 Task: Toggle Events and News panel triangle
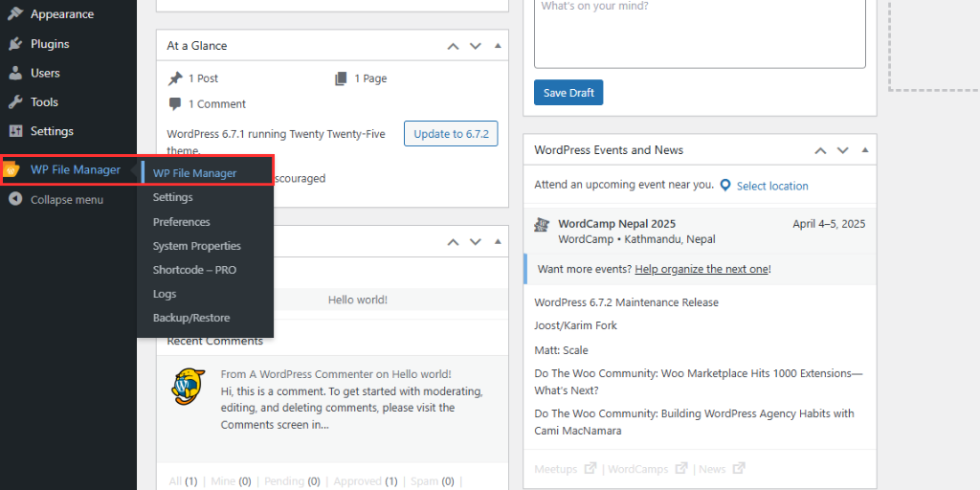865,150
